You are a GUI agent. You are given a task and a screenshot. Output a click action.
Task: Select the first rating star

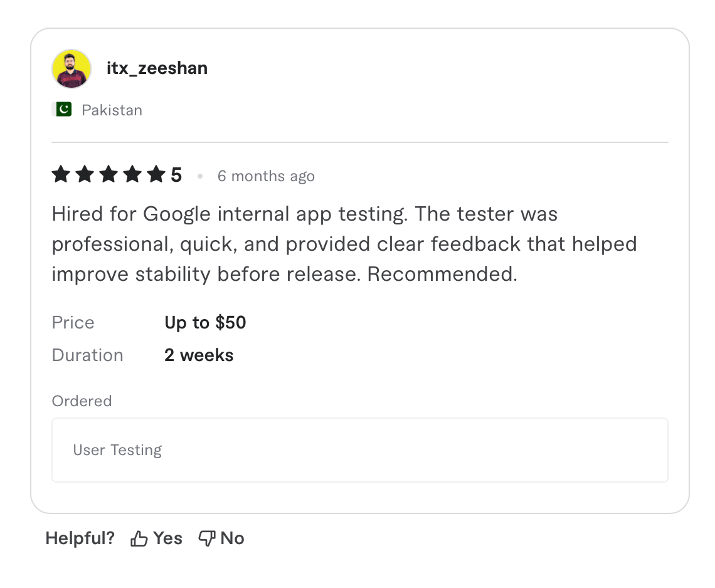61,174
